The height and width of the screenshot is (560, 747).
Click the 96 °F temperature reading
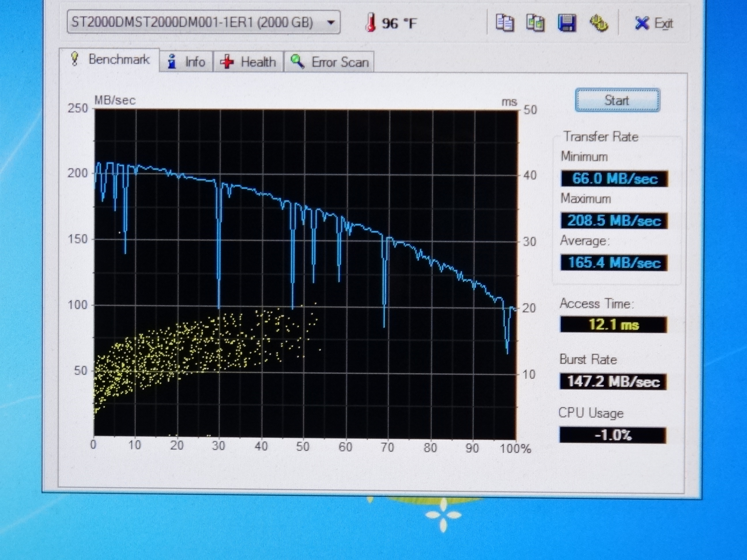(x=399, y=23)
